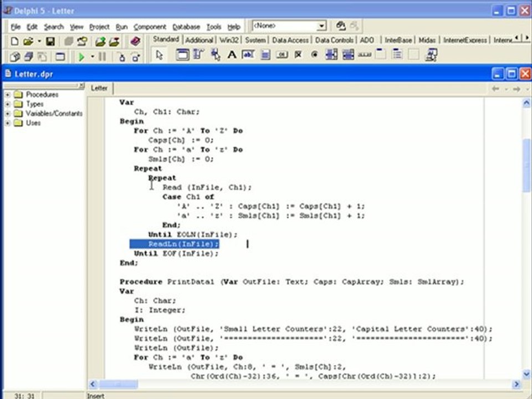Open the File menu

tap(16, 27)
